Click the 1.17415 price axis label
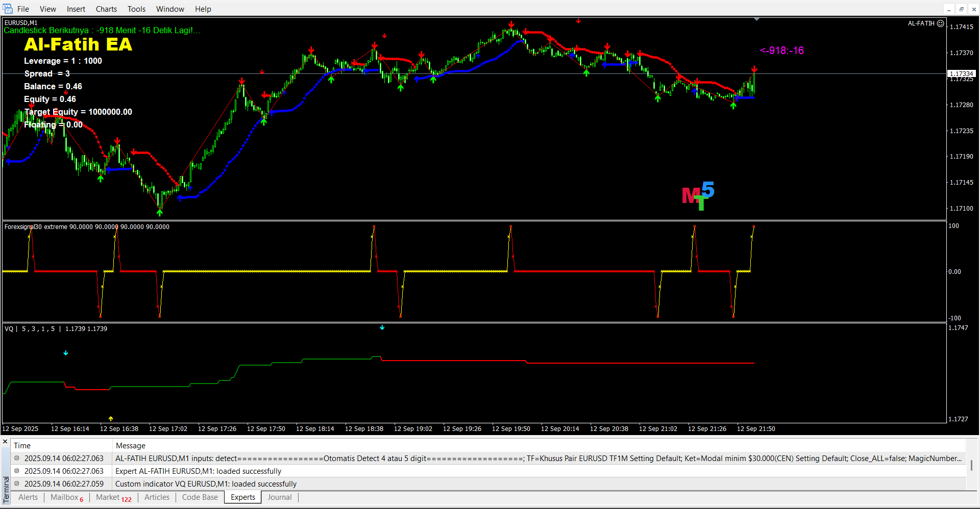 click(961, 27)
